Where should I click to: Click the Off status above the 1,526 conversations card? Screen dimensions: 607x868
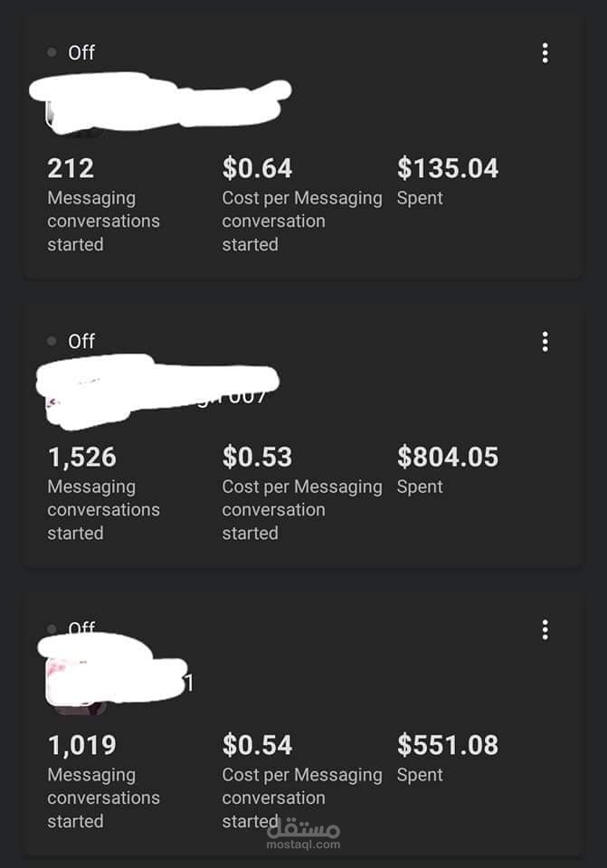pyautogui.click(x=81, y=342)
